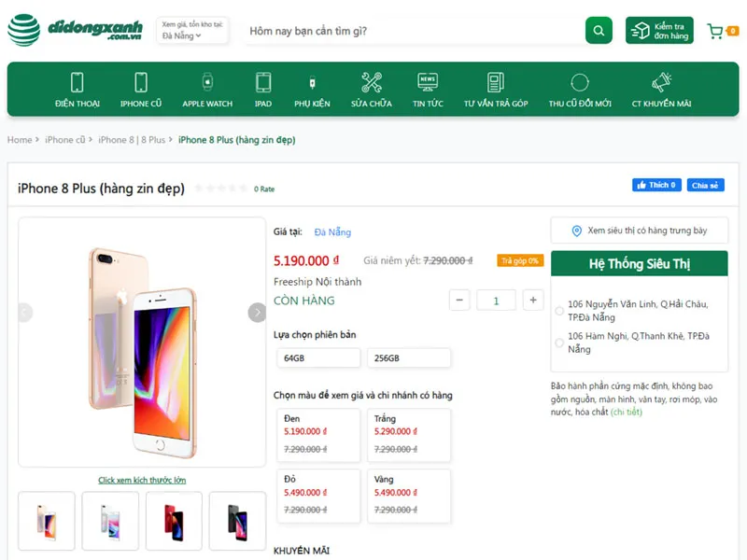Click the CT khuyến mãi megaphone icon
747x560 pixels.
(661, 82)
